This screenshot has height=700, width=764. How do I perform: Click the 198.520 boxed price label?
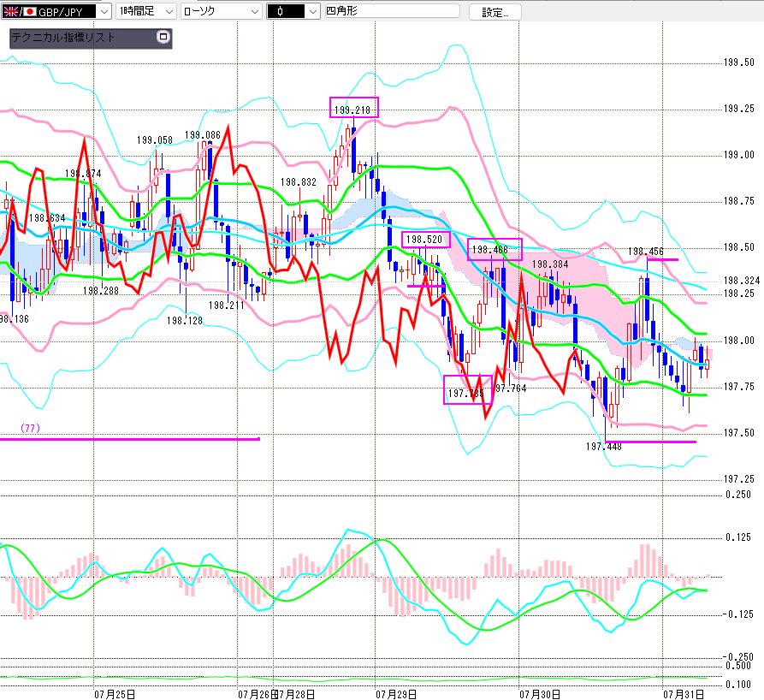coord(424,240)
